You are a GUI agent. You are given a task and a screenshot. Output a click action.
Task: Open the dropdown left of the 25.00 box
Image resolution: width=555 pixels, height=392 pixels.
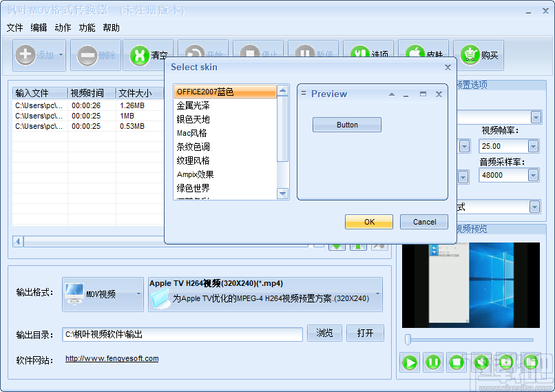coord(464,146)
